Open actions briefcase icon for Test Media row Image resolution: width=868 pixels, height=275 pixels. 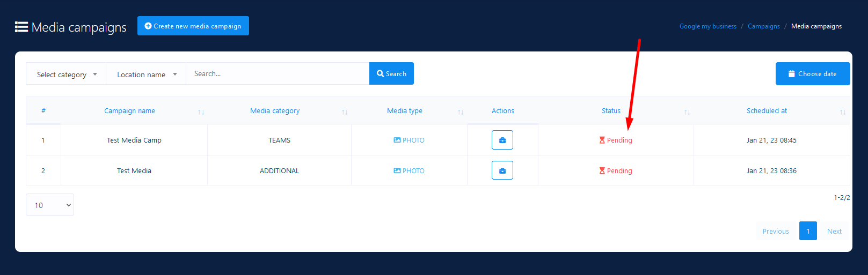(x=502, y=170)
